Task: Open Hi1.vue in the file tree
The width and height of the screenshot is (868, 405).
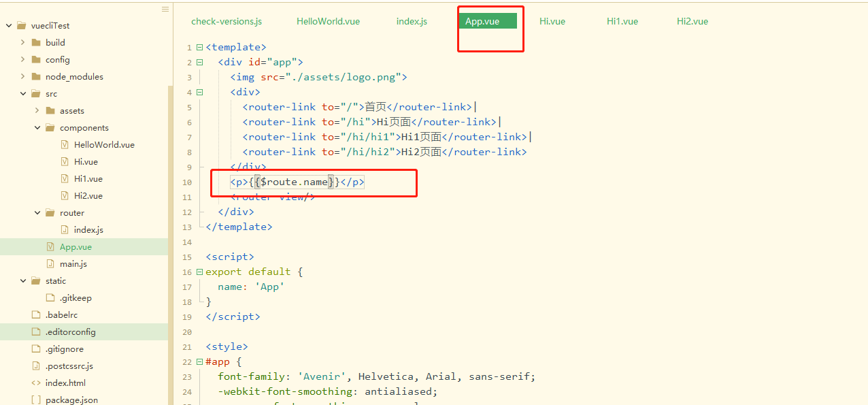Action: point(88,178)
